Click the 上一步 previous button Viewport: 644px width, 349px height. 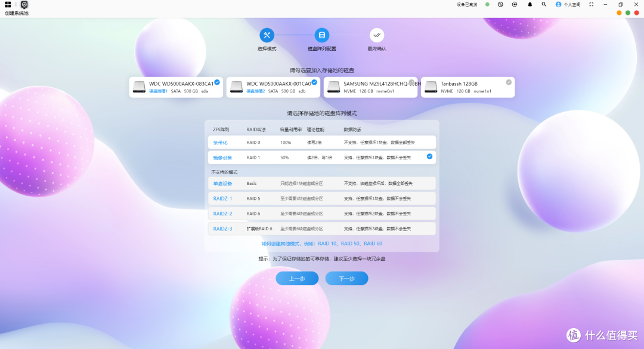pyautogui.click(x=297, y=278)
